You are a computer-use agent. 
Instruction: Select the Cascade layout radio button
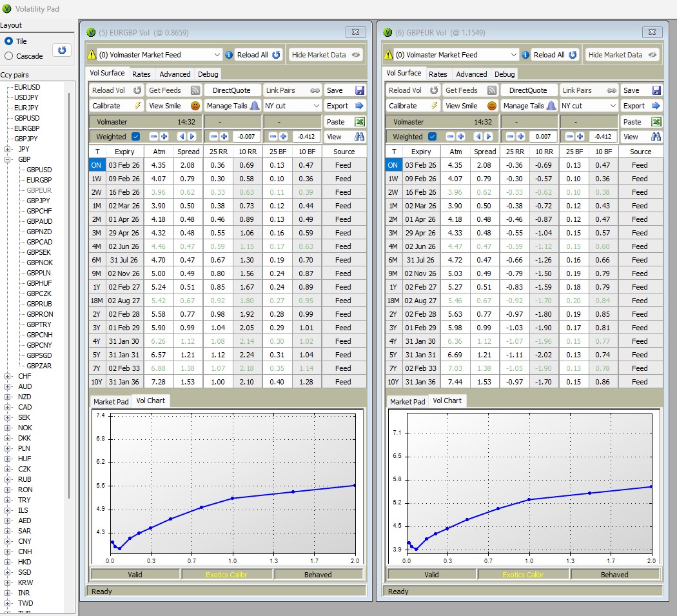pyautogui.click(x=9, y=56)
